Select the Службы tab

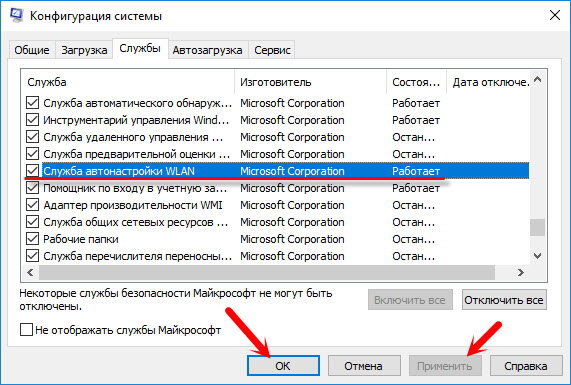tap(140, 48)
